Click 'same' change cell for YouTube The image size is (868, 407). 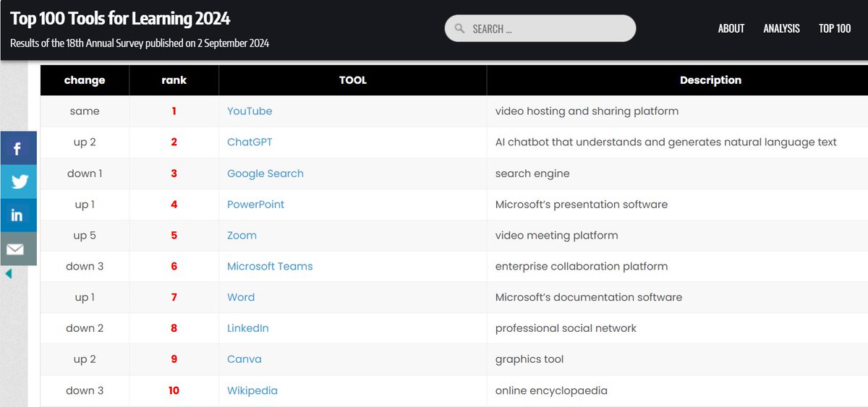[85, 111]
